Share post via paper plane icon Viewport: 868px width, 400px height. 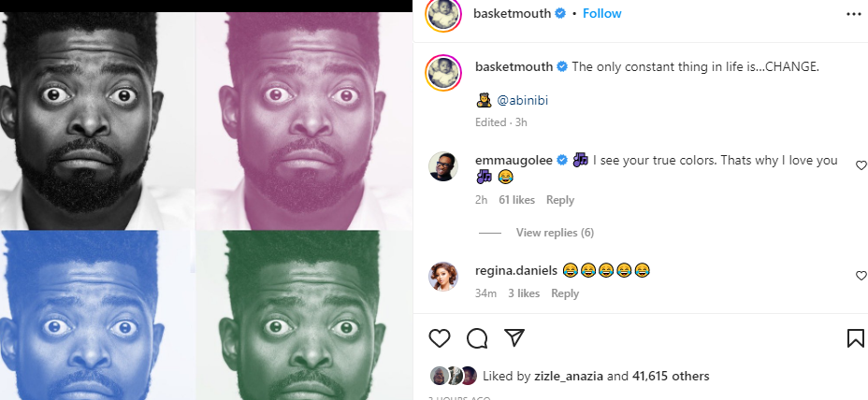514,337
